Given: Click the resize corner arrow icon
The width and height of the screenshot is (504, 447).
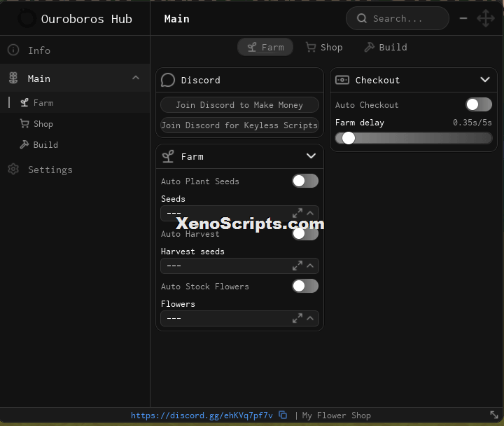Looking at the screenshot, I should (493, 415).
